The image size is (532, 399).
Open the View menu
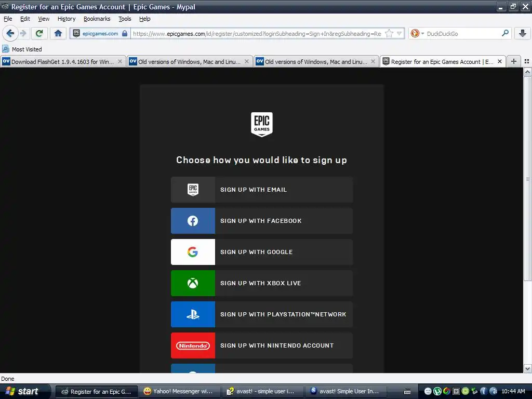click(x=44, y=19)
